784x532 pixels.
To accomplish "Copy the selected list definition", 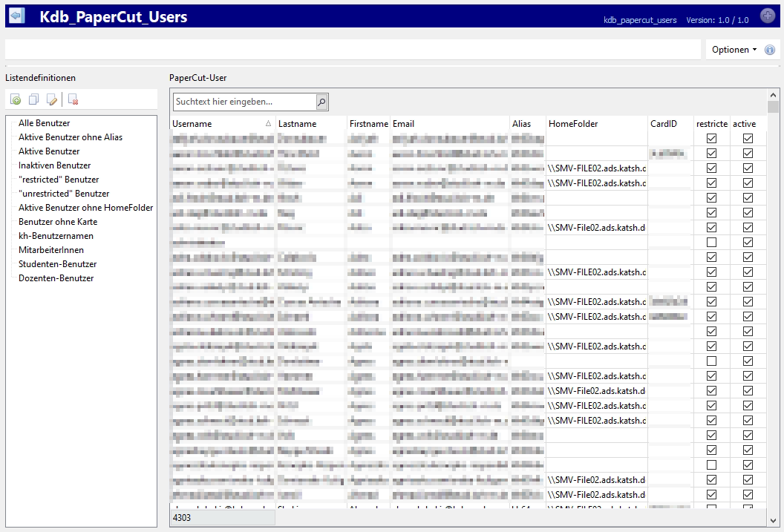I will pyautogui.click(x=33, y=99).
